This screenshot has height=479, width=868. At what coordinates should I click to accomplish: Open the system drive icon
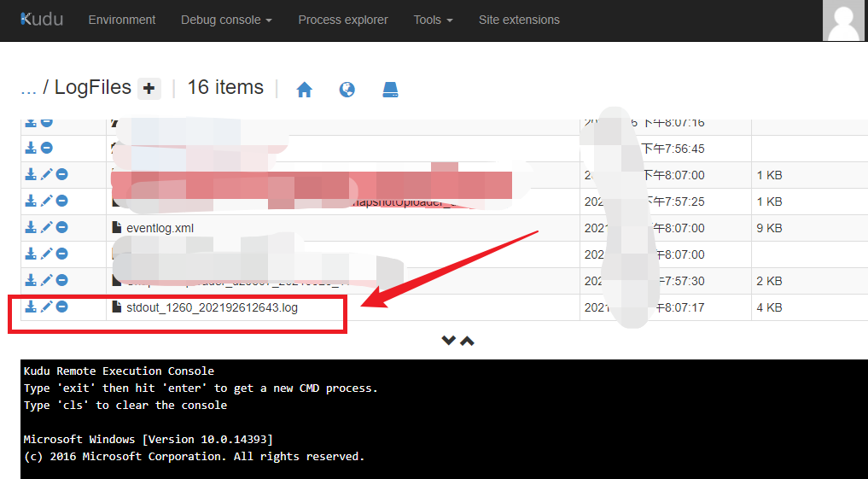[x=390, y=90]
